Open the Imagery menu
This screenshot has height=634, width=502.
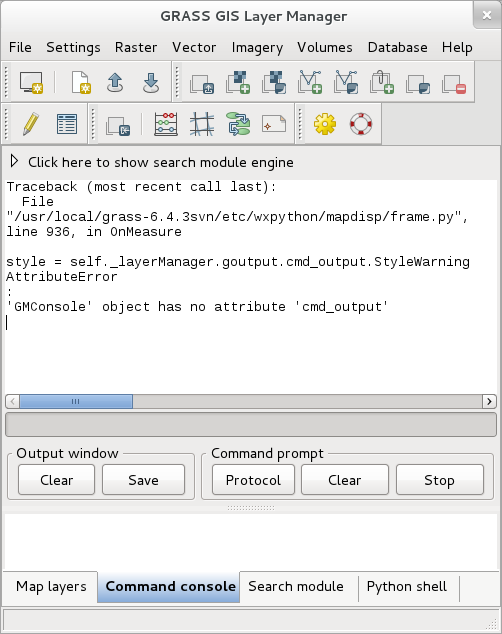tap(257, 48)
